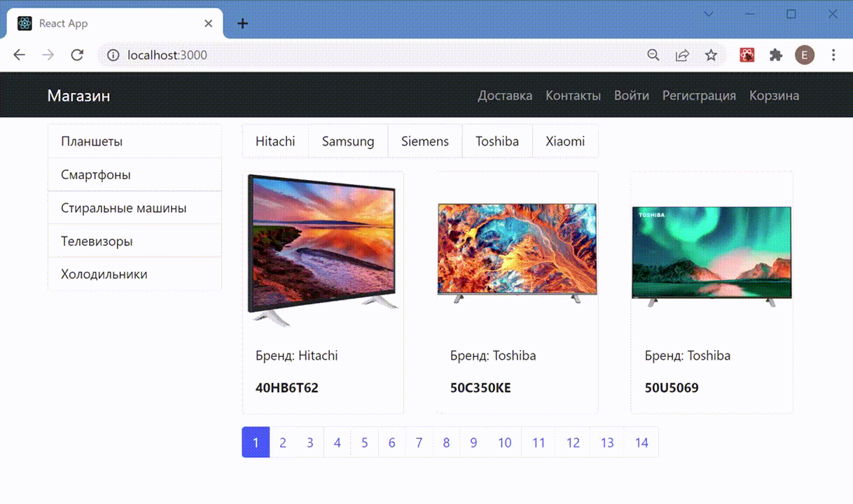This screenshot has height=504, width=853.
Task: Click the Войти link
Action: pyautogui.click(x=632, y=96)
